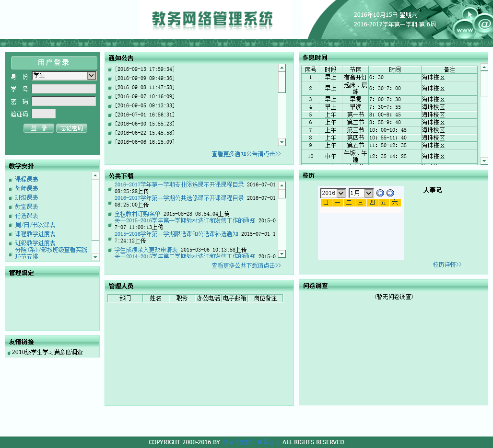Image resolution: width=493 pixels, height=448 pixels.
Task: Click the 办公电话 column header
Action: (x=208, y=298)
